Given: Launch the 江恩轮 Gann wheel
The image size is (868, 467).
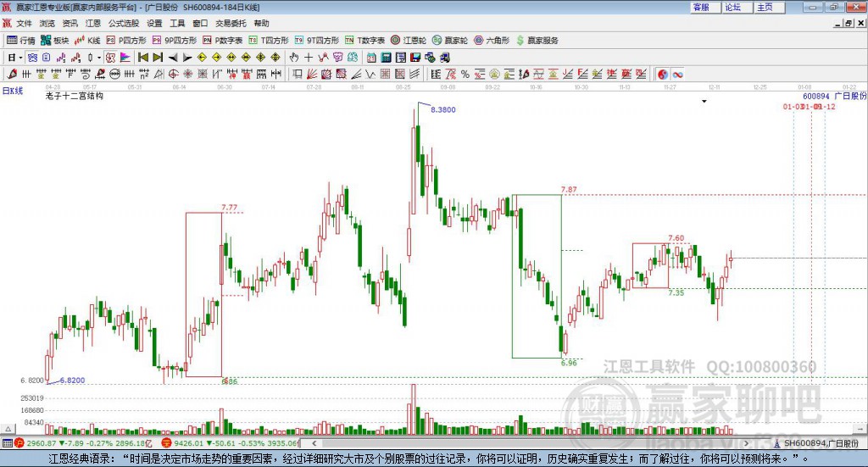Looking at the screenshot, I should [x=409, y=41].
